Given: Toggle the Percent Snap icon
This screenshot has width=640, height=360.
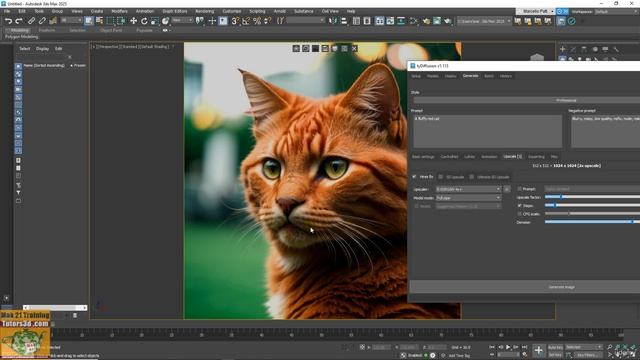Looking at the screenshot, I should (x=257, y=21).
